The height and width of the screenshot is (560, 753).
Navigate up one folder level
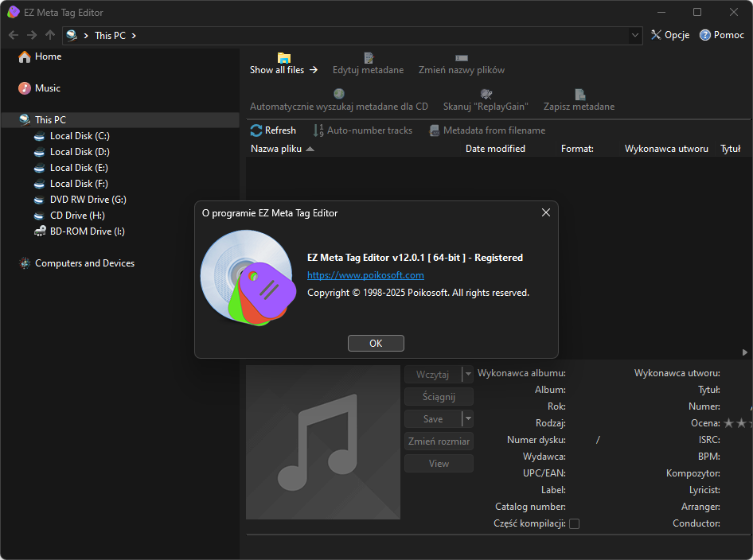coord(50,35)
